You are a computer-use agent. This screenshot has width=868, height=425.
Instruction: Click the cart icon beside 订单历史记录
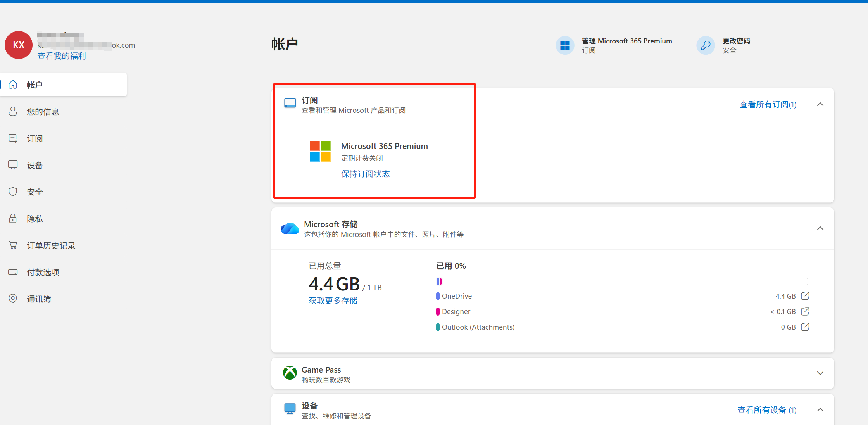point(13,245)
